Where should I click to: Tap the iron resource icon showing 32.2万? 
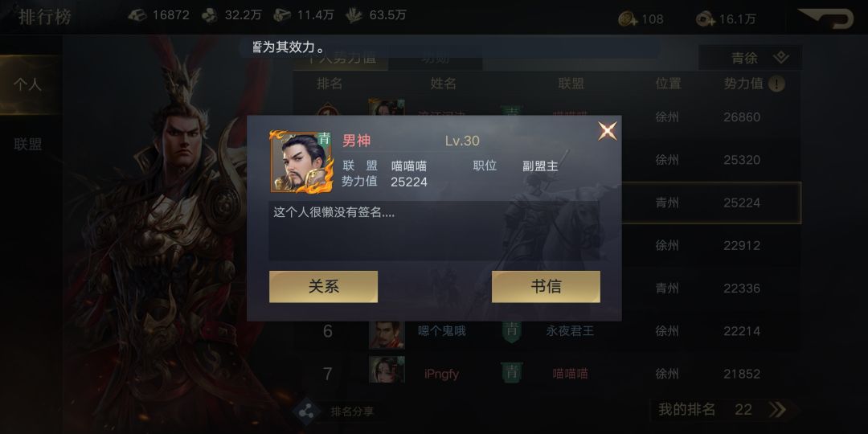tap(209, 15)
